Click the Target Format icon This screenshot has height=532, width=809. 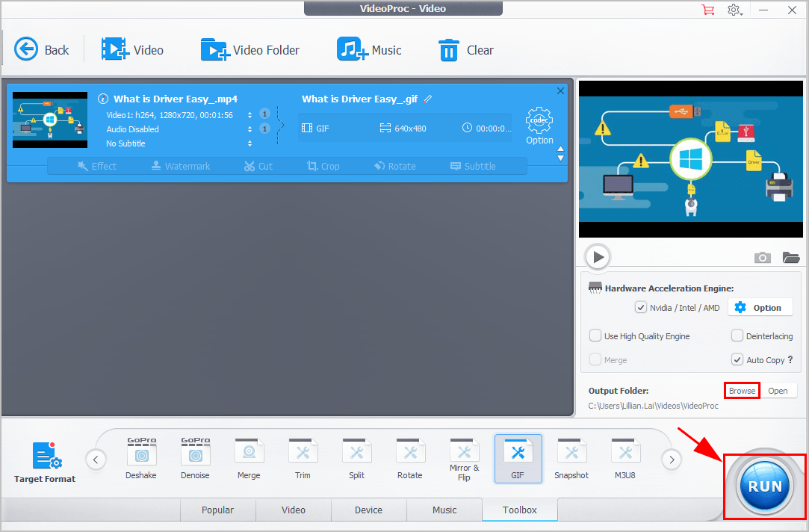click(44, 457)
